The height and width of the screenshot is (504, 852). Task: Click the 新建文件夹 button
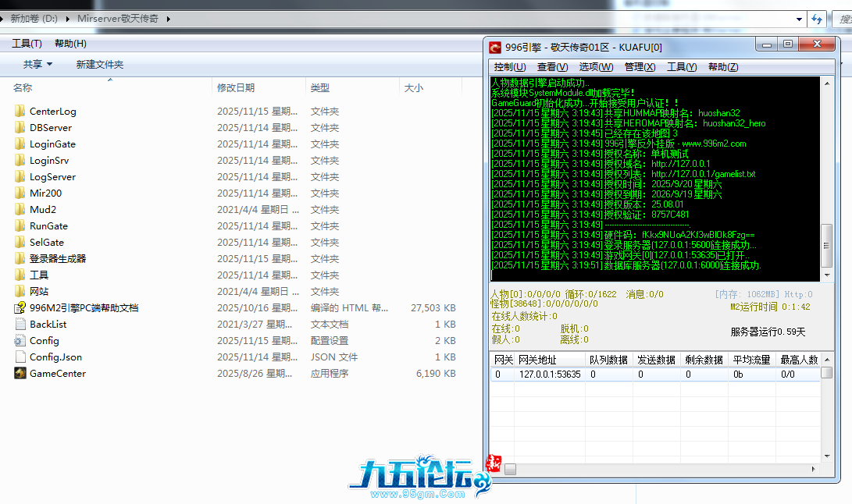[99, 65]
